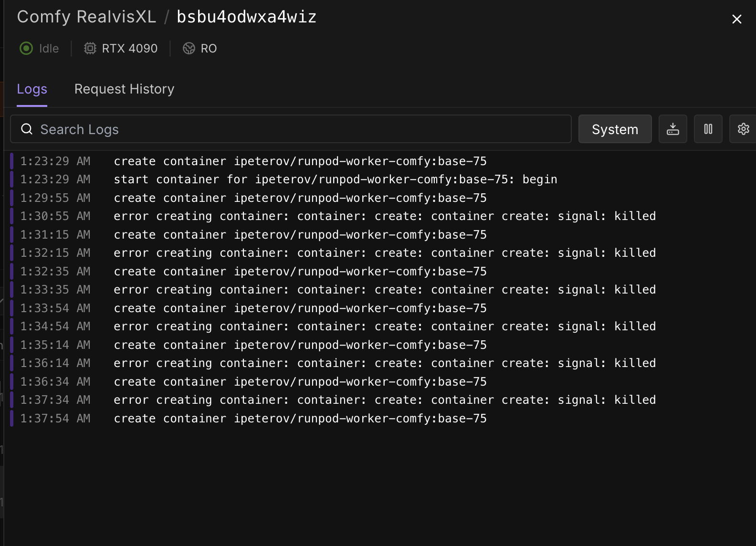Select the last log entry at 1:37:54 AM

coord(300,419)
